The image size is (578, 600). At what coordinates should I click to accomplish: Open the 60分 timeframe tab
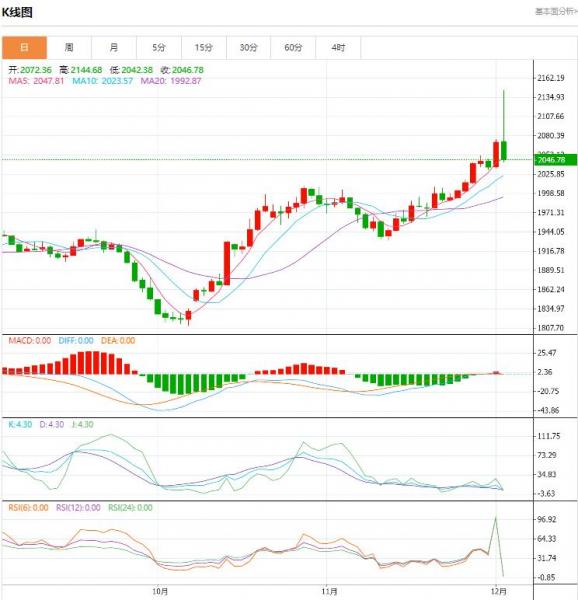click(x=293, y=47)
